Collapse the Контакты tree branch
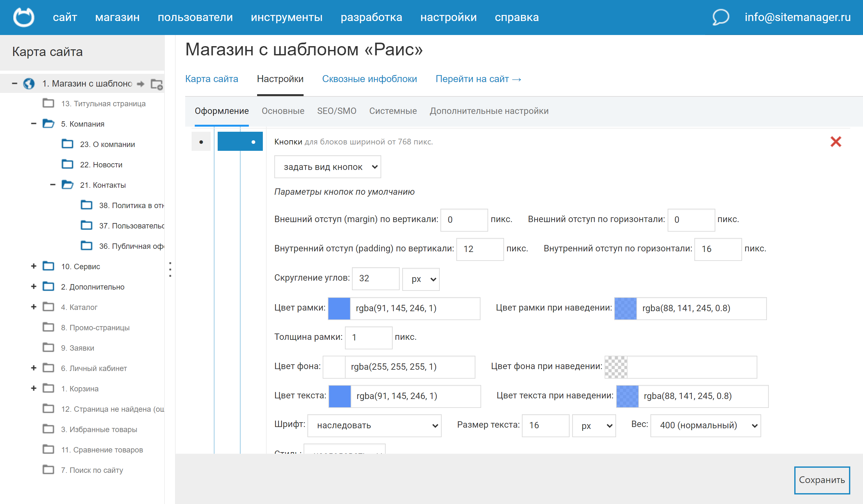 tap(53, 185)
